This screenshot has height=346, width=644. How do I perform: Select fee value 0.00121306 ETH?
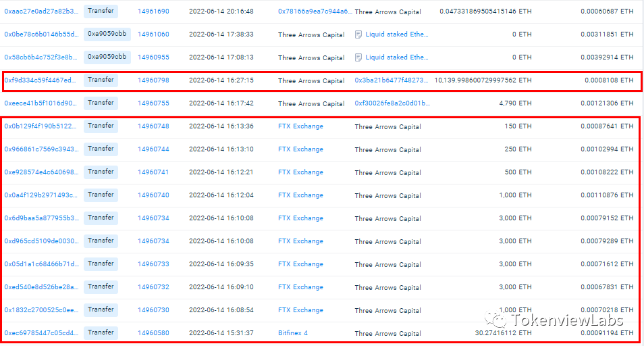coord(607,103)
